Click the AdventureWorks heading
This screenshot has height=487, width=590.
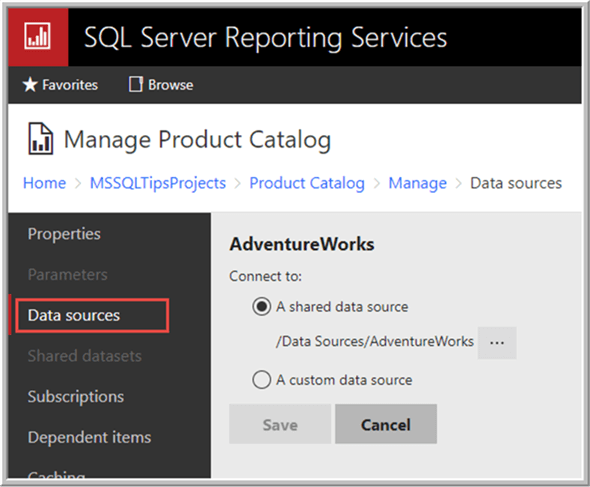(302, 244)
